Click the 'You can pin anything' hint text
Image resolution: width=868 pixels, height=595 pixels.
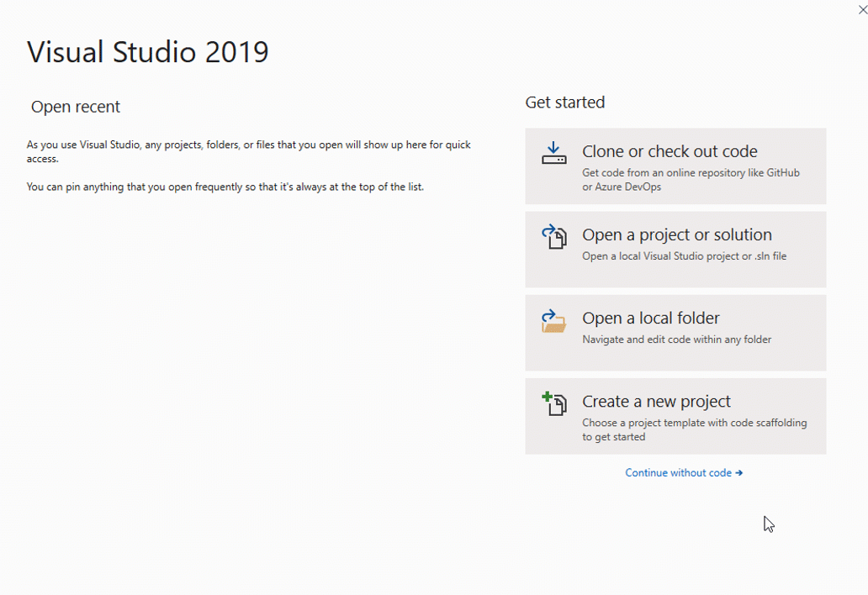[225, 187]
